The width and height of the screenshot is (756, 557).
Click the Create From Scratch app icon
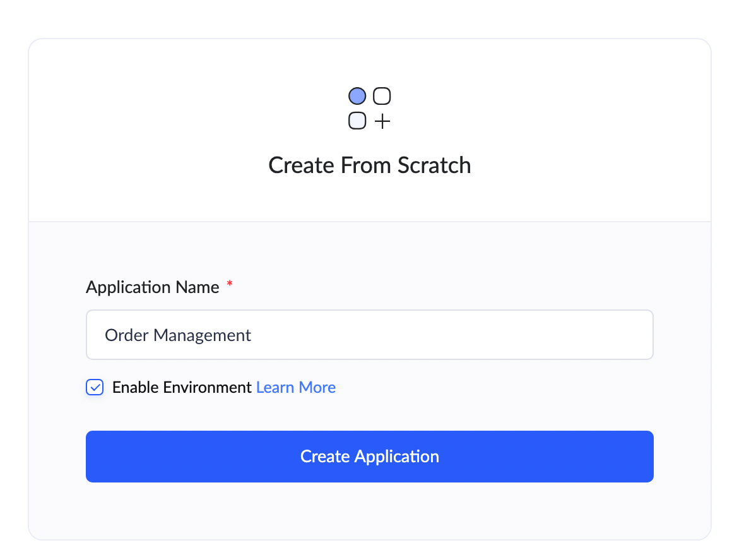[369, 108]
